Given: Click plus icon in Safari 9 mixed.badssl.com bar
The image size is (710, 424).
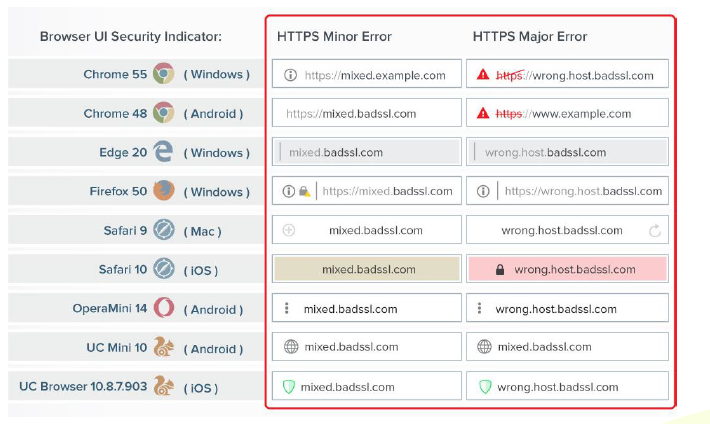Looking at the screenshot, I should click(289, 230).
